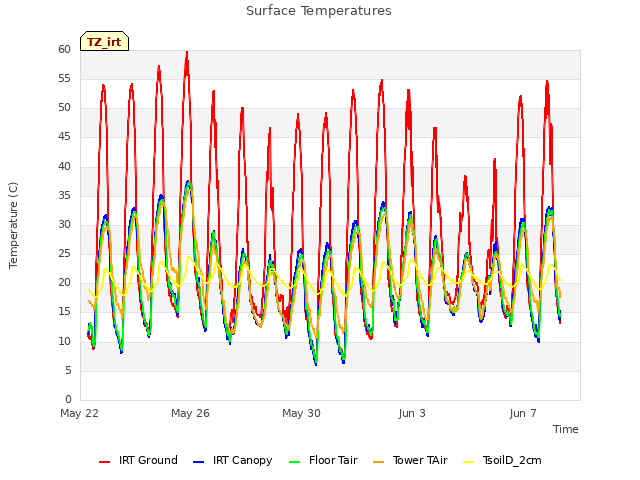Screen dimensions: 640x480
Task: Click the Jun 3 x-axis tick label
Action: pos(412,413)
